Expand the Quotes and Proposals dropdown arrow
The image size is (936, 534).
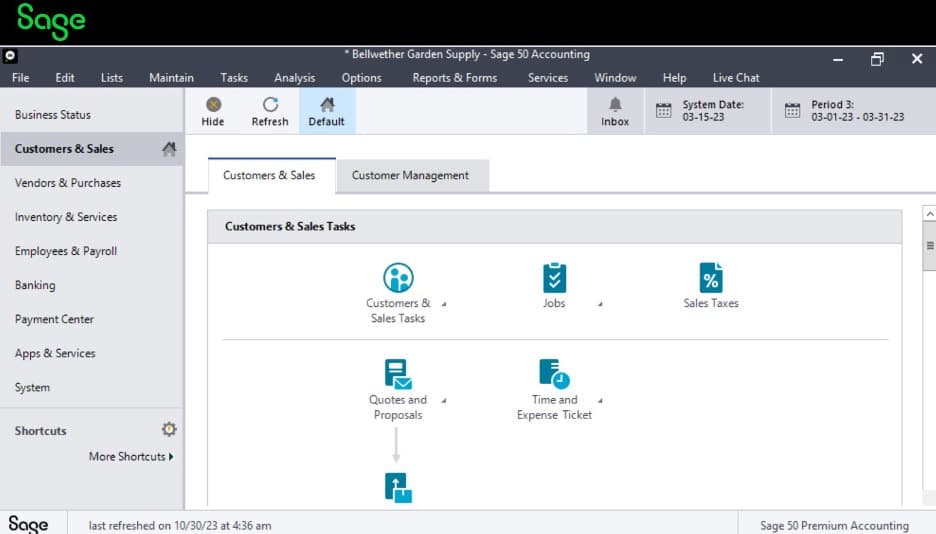click(x=444, y=400)
